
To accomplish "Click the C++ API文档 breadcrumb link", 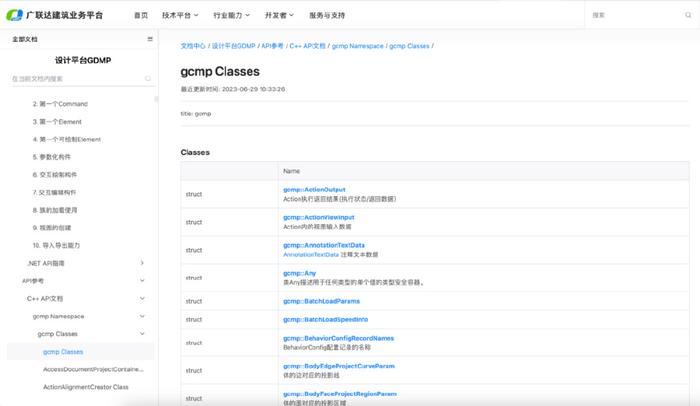I will (308, 46).
